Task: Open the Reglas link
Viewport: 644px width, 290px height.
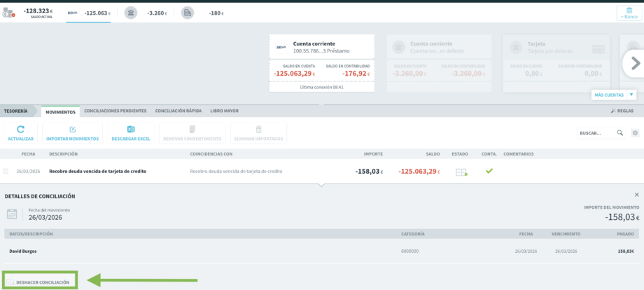Action: pos(622,111)
